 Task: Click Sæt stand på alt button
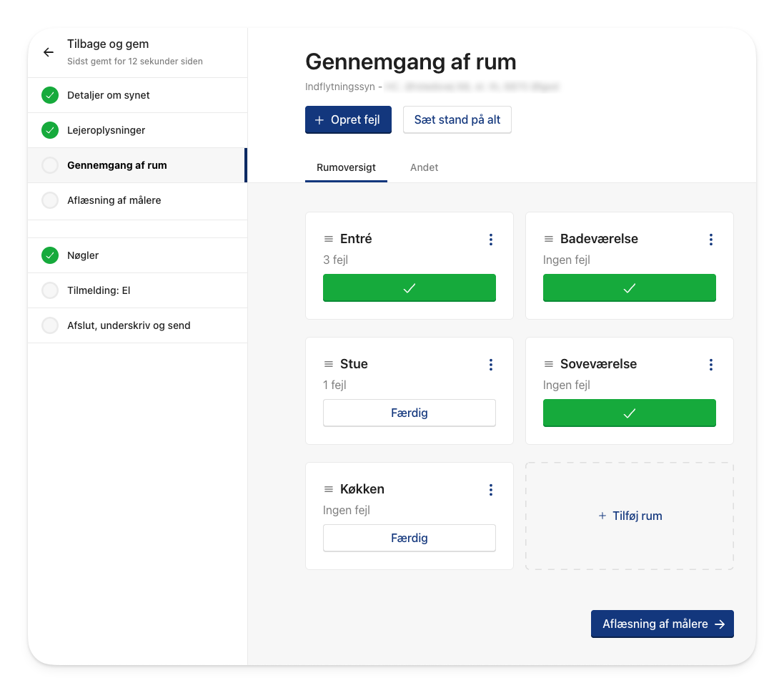pos(457,119)
